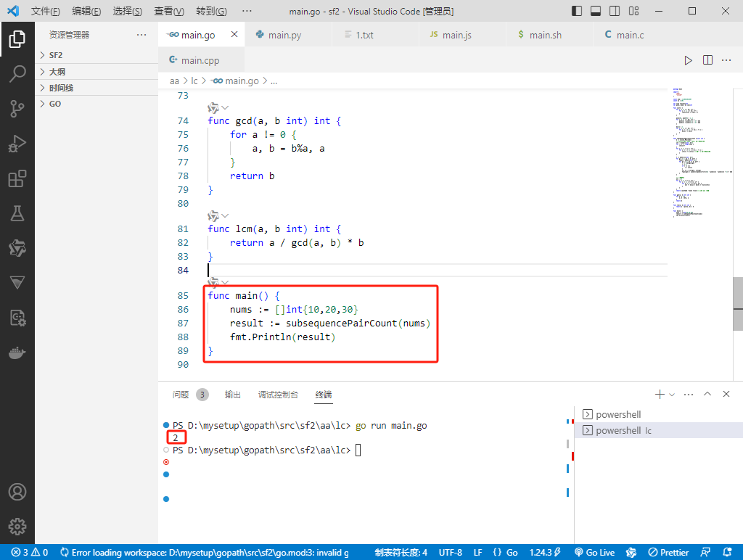743x560 pixels.
Task: Click Go version 1.24.3 status item
Action: pos(544,552)
